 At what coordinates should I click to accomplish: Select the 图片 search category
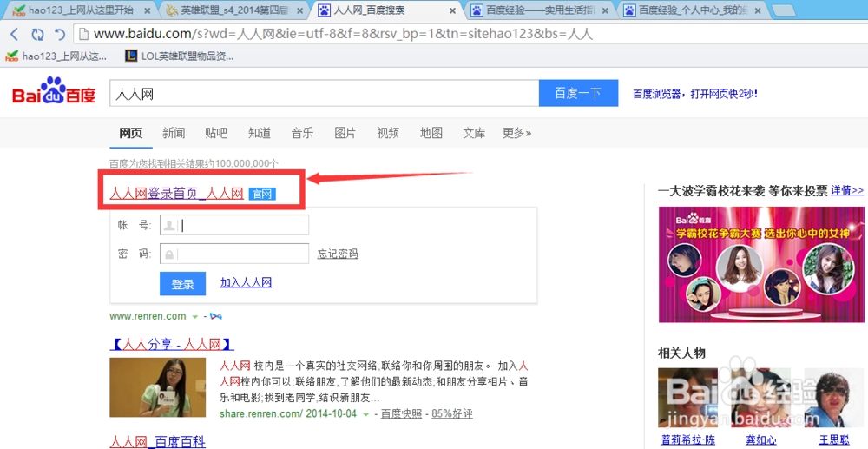(x=345, y=133)
